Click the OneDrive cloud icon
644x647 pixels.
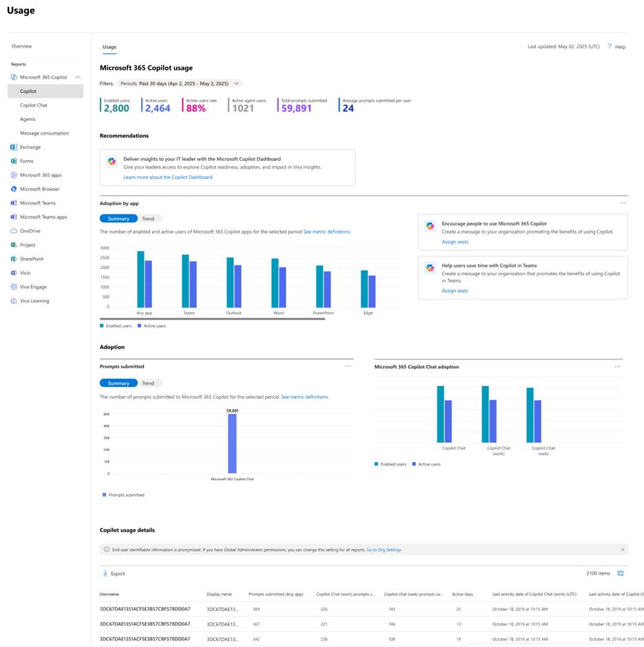[x=14, y=231]
